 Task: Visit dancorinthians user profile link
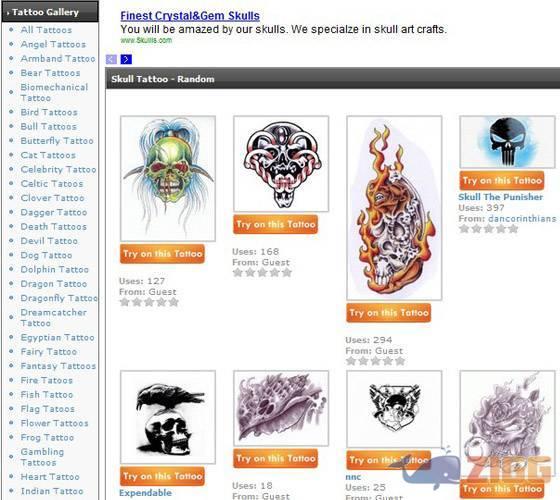pos(522,219)
